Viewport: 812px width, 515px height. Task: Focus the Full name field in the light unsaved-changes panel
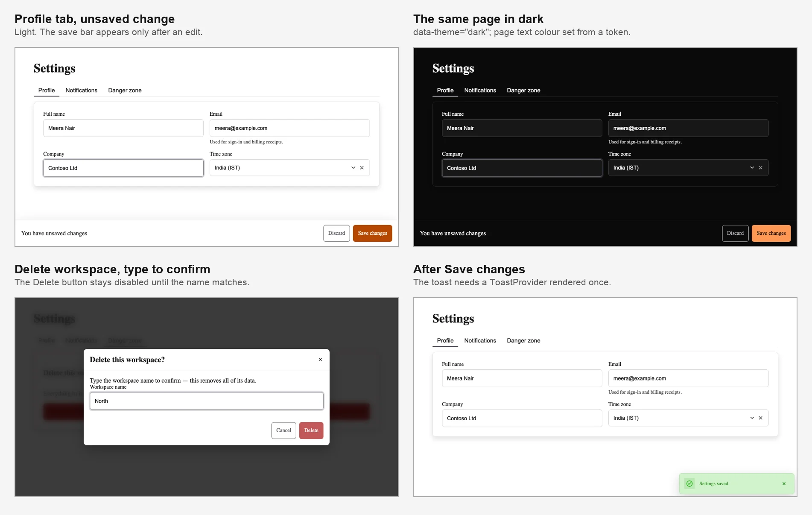pos(123,128)
